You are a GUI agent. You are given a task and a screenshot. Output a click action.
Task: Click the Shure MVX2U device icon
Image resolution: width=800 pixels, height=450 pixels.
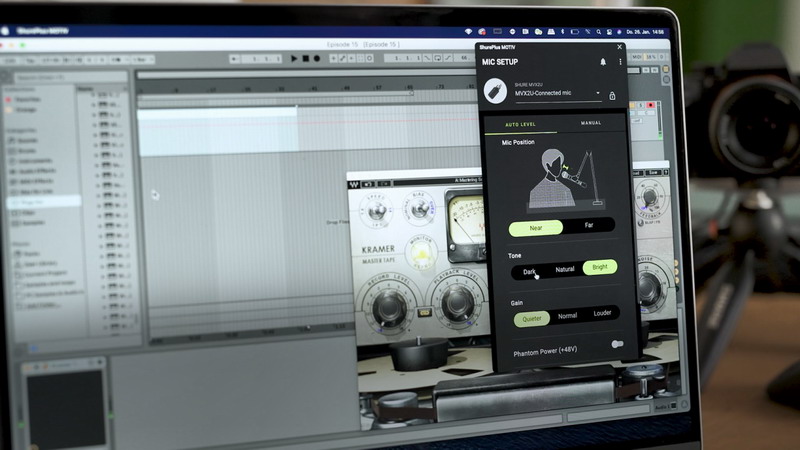(494, 90)
